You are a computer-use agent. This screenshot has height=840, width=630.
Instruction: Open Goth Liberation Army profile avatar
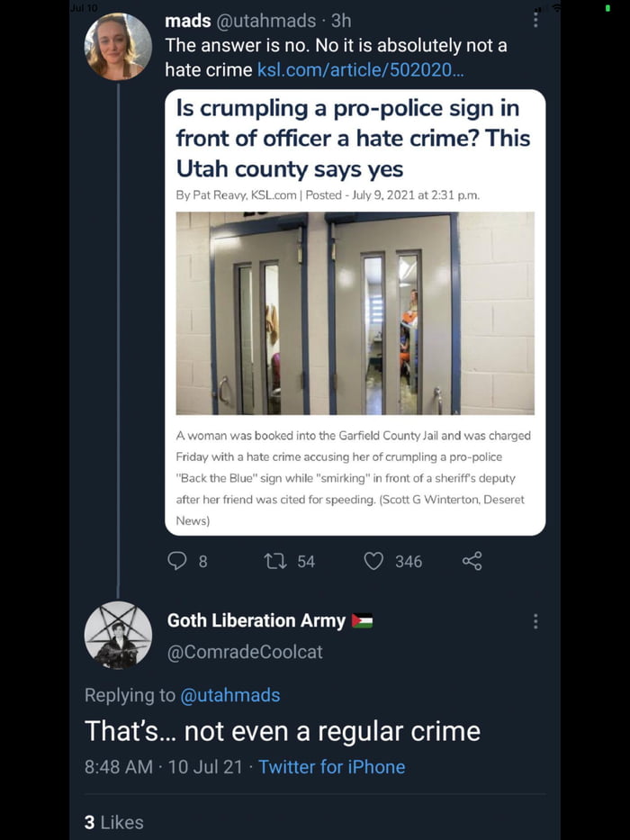tap(118, 635)
